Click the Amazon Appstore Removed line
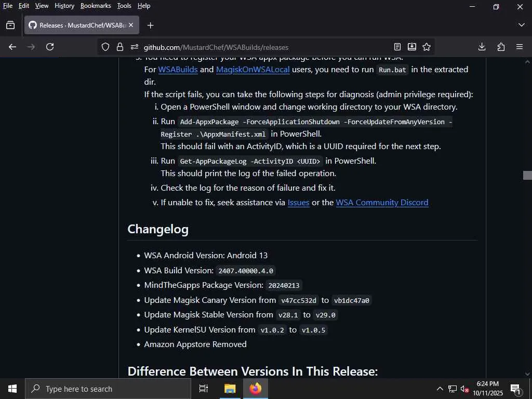532x399 pixels. 195,344
